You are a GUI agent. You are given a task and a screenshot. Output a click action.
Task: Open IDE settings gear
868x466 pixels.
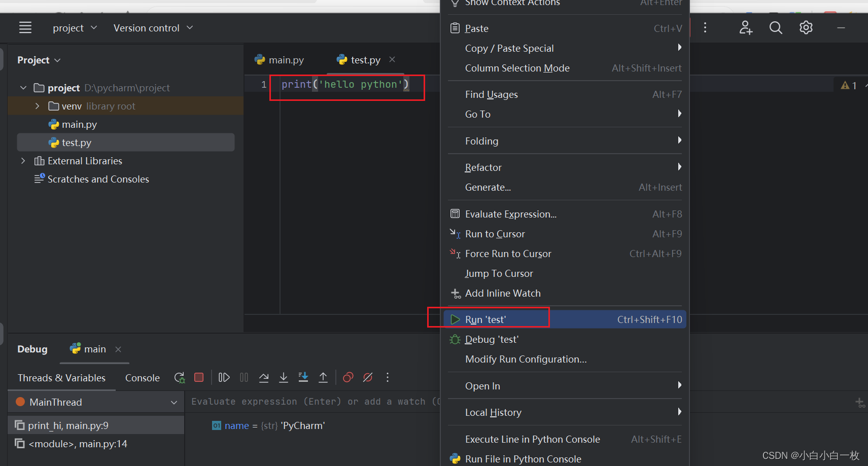pyautogui.click(x=806, y=28)
